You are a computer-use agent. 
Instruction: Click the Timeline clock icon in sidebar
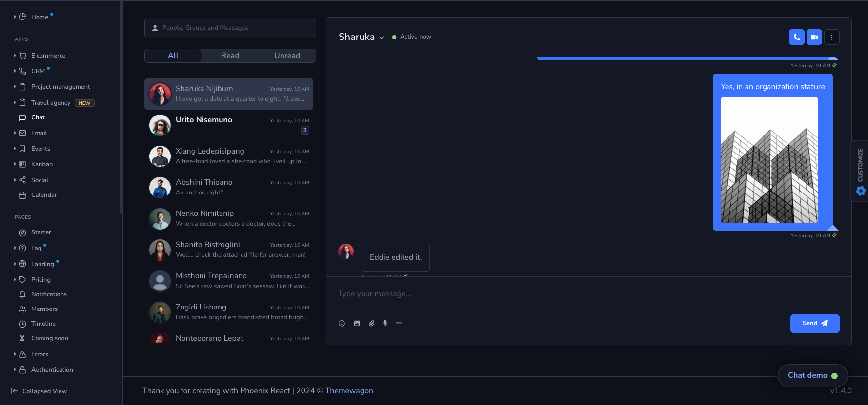point(22,324)
